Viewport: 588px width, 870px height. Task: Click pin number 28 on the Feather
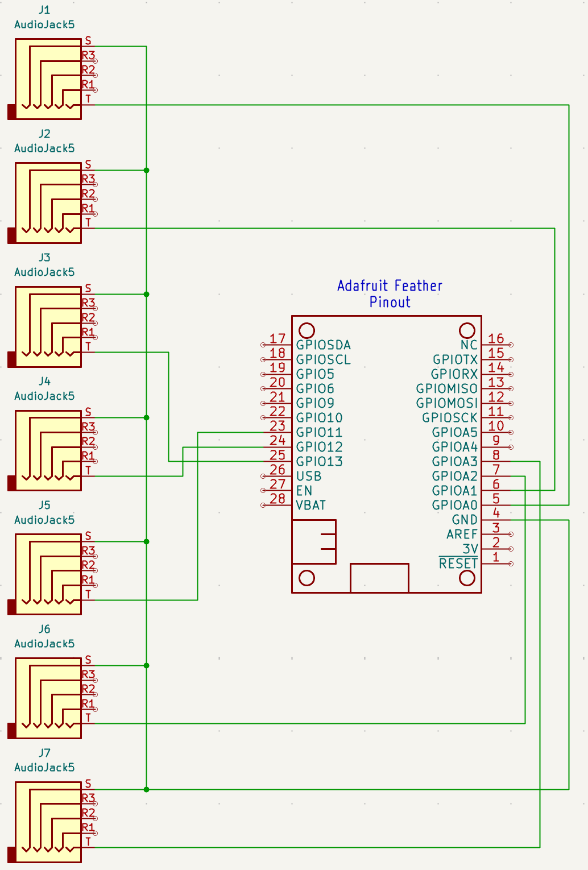[x=278, y=499]
